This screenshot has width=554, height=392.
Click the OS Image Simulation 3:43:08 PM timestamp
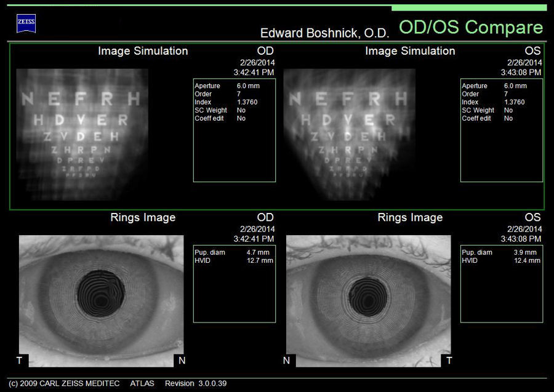[x=521, y=72]
